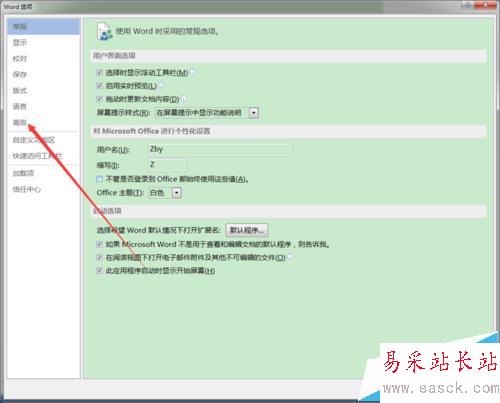
Task: Select the 常规 category in sidebar
Action: (x=43, y=26)
